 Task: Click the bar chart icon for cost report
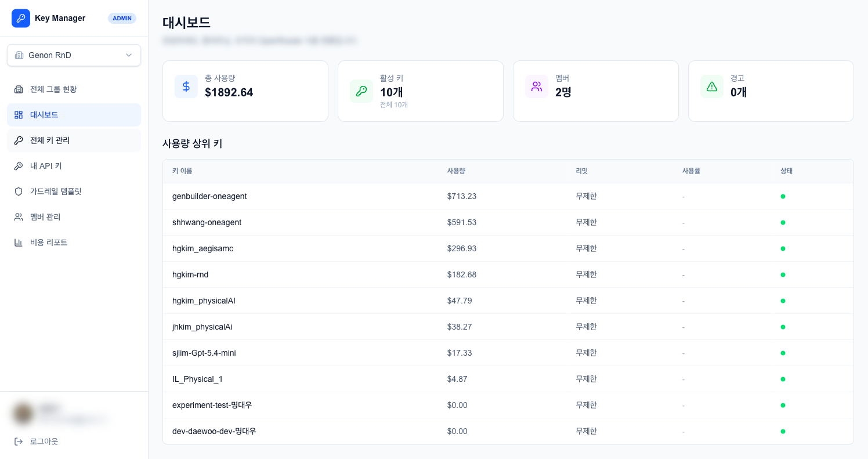click(19, 243)
